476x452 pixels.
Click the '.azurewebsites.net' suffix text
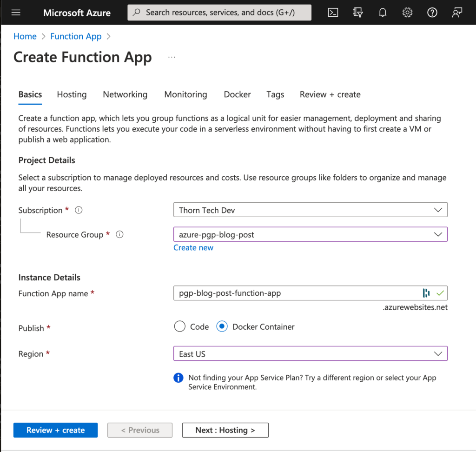pos(415,307)
